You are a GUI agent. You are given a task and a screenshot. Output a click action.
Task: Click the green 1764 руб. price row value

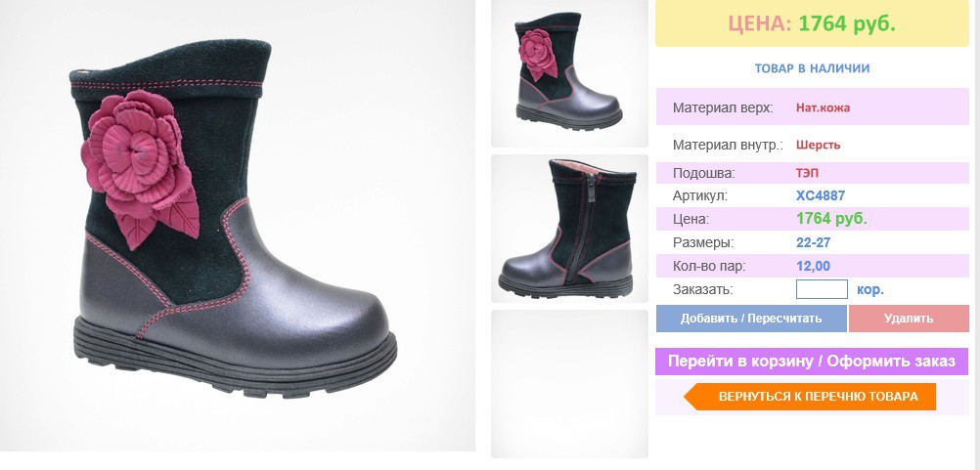click(x=832, y=219)
